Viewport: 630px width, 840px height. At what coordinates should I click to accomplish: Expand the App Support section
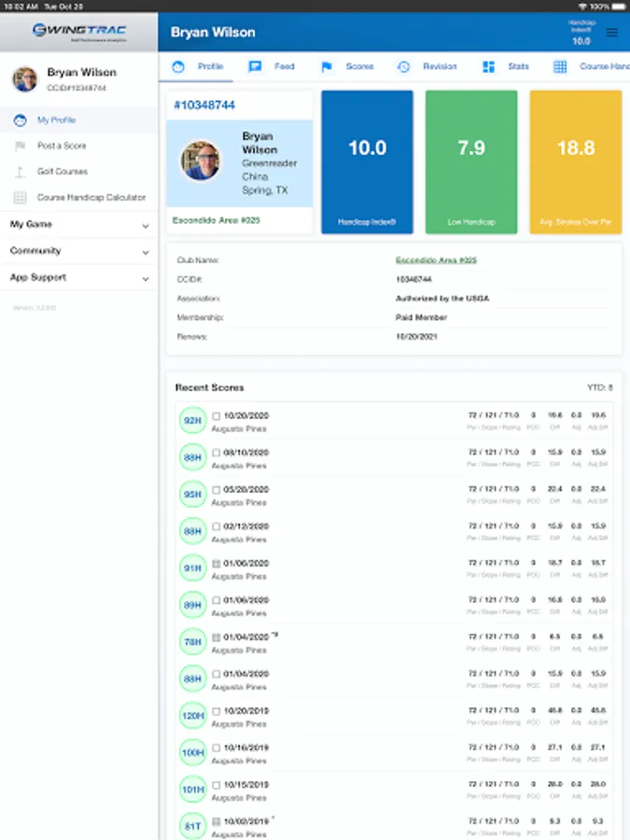click(78, 277)
